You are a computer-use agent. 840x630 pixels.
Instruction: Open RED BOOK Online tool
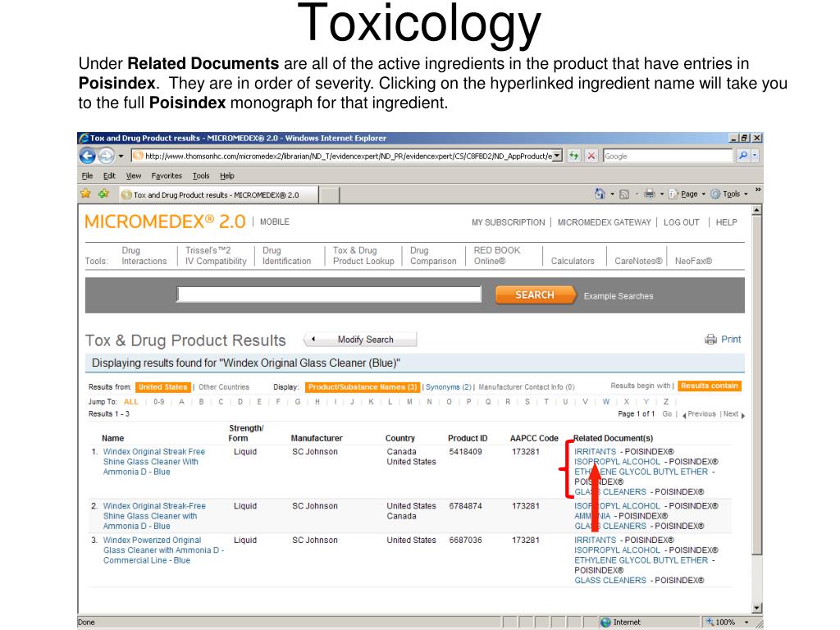coord(496,256)
